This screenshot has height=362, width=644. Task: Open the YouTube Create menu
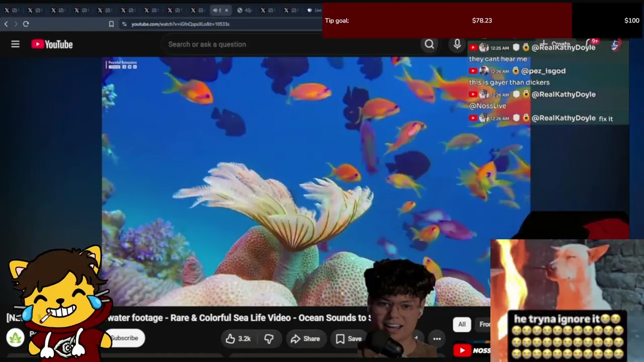tap(556, 44)
